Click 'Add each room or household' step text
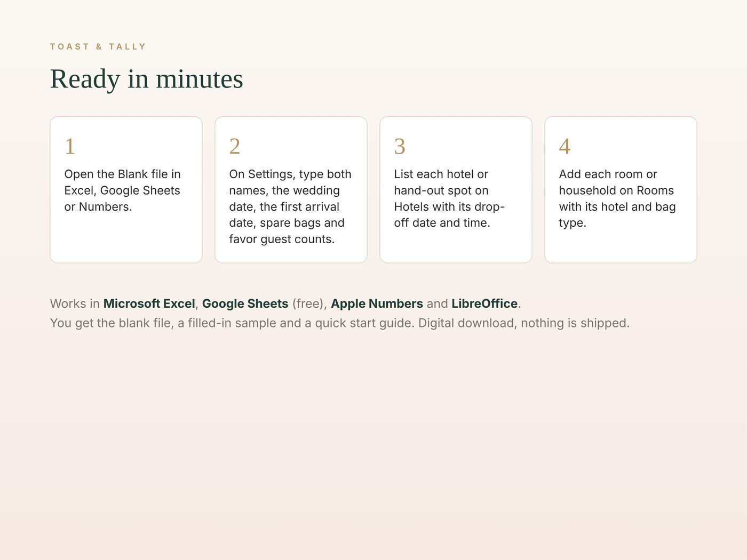747x560 pixels. click(617, 198)
